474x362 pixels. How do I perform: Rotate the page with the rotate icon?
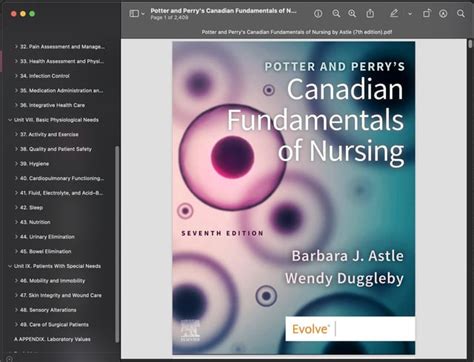click(x=426, y=14)
